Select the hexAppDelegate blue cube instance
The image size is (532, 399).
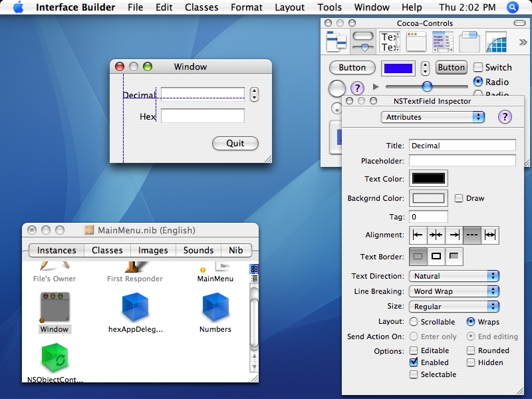(135, 307)
